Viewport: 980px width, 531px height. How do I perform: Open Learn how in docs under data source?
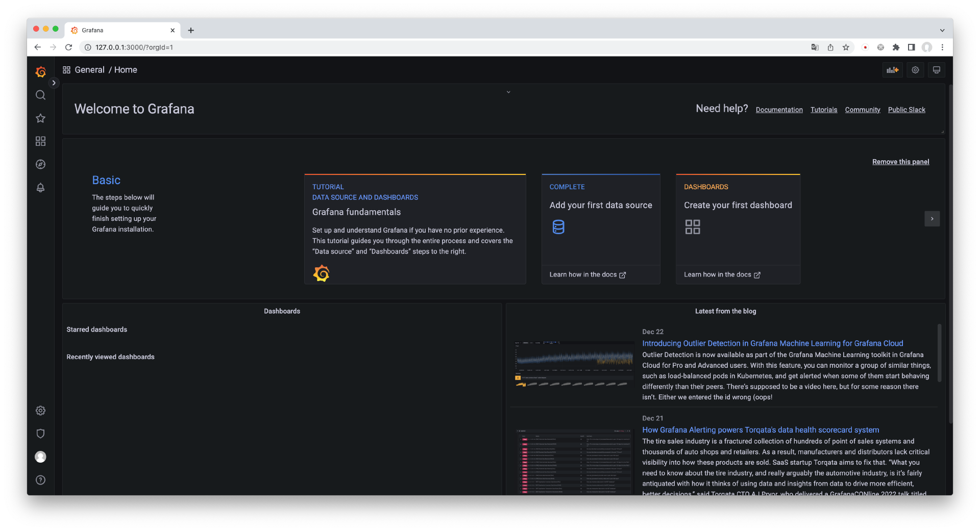tap(587, 274)
